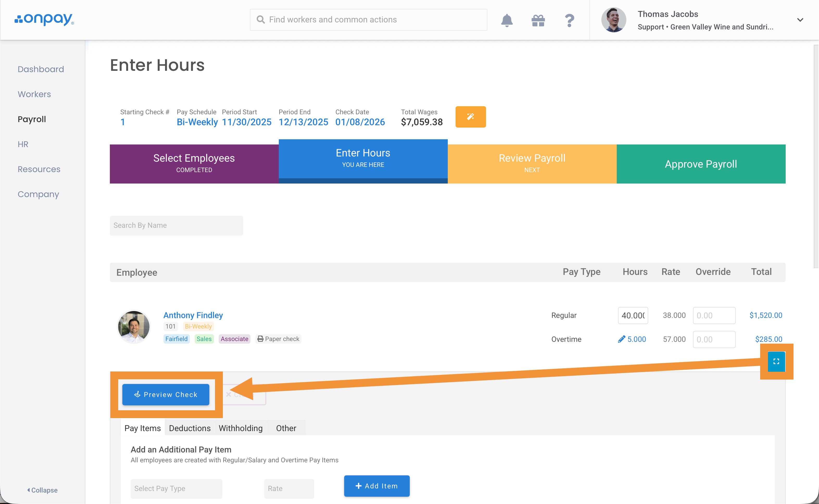Open the help question mark icon
Image resolution: width=819 pixels, height=504 pixels.
tap(569, 20)
